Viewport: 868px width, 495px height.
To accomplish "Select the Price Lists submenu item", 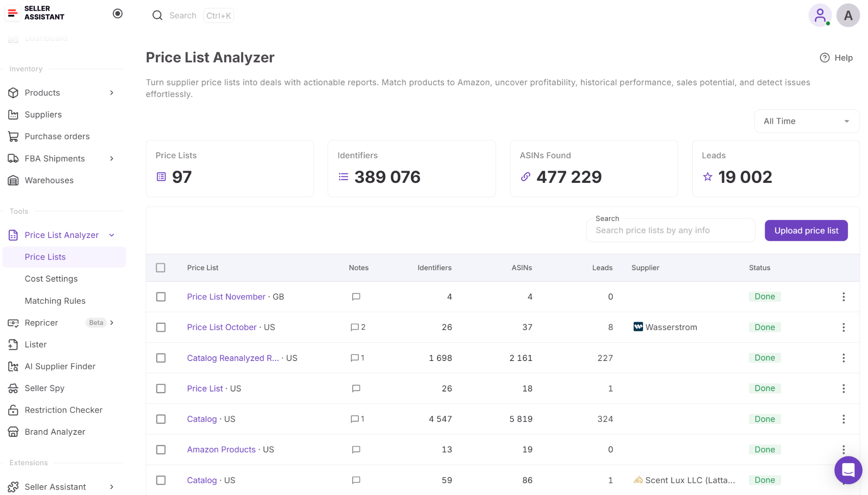I will click(64, 257).
